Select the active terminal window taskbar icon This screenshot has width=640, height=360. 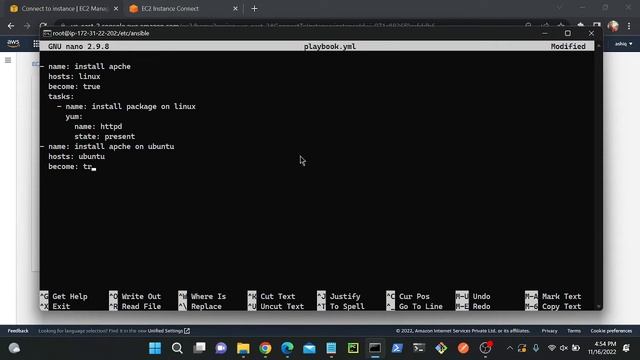click(x=375, y=348)
